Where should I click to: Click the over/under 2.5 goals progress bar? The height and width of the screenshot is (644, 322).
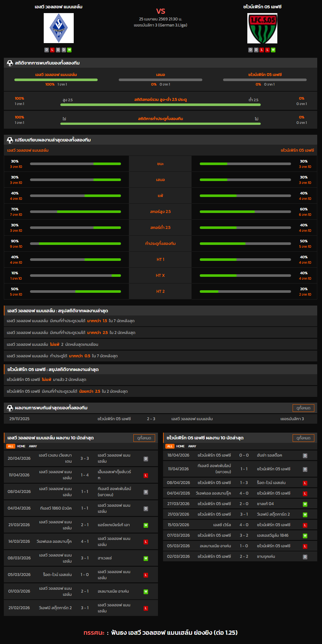pyautogui.click(x=160, y=105)
